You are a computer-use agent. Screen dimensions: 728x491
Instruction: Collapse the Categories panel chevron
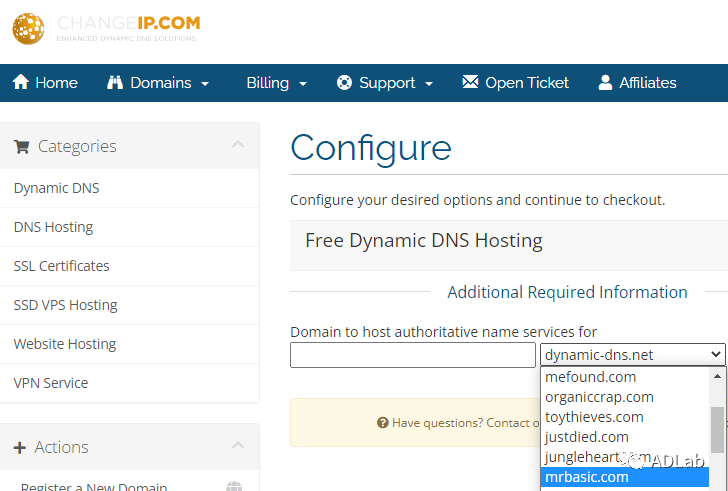tap(238, 146)
